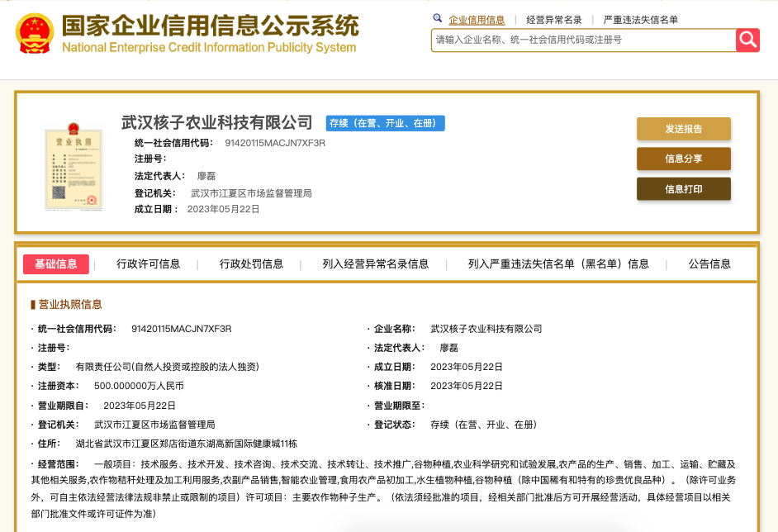Click the 信息打印 print button
This screenshot has width=778, height=532.
[x=683, y=188]
